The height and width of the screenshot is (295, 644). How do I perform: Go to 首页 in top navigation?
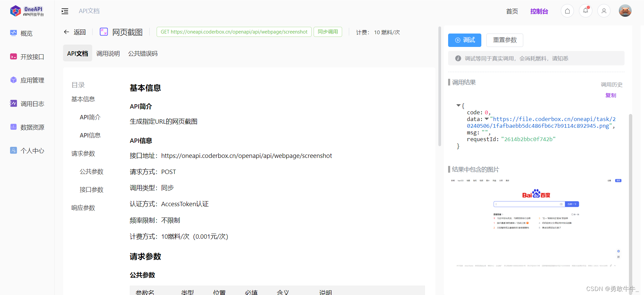click(x=512, y=11)
